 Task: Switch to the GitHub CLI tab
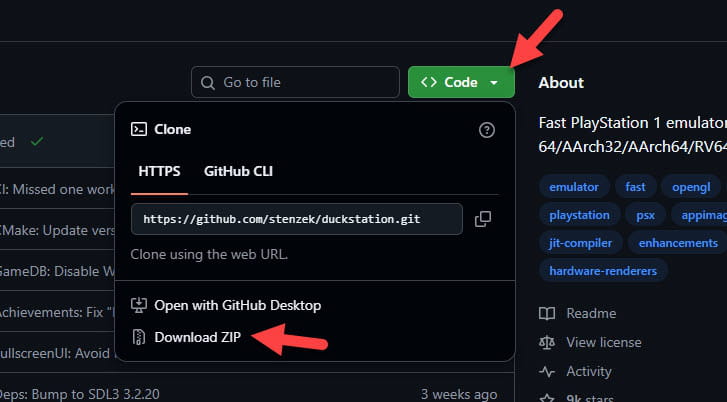click(x=238, y=171)
